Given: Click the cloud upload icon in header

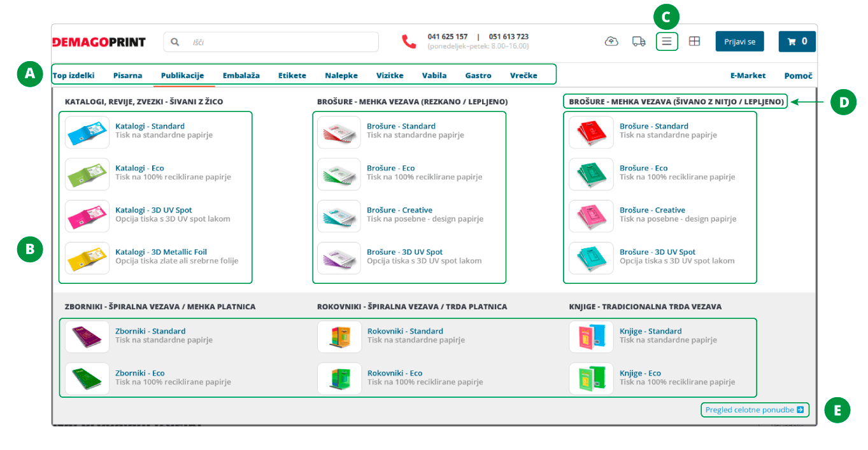Looking at the screenshot, I should click(611, 41).
